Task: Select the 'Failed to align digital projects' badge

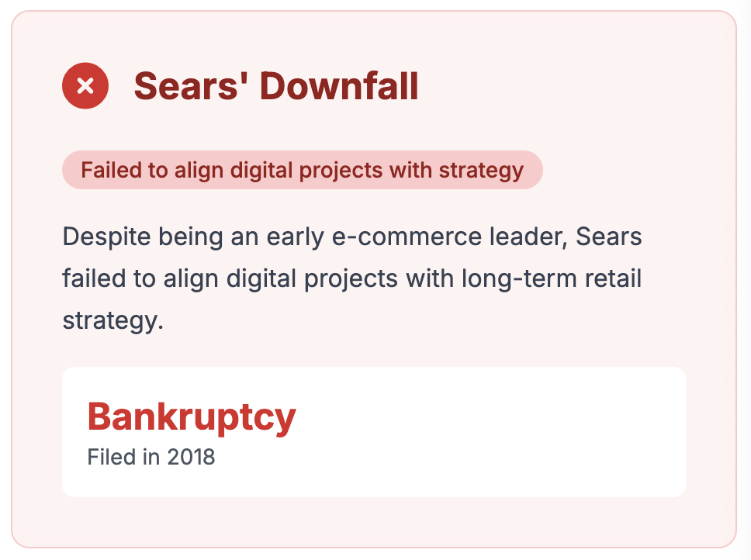Action: pyautogui.click(x=303, y=170)
